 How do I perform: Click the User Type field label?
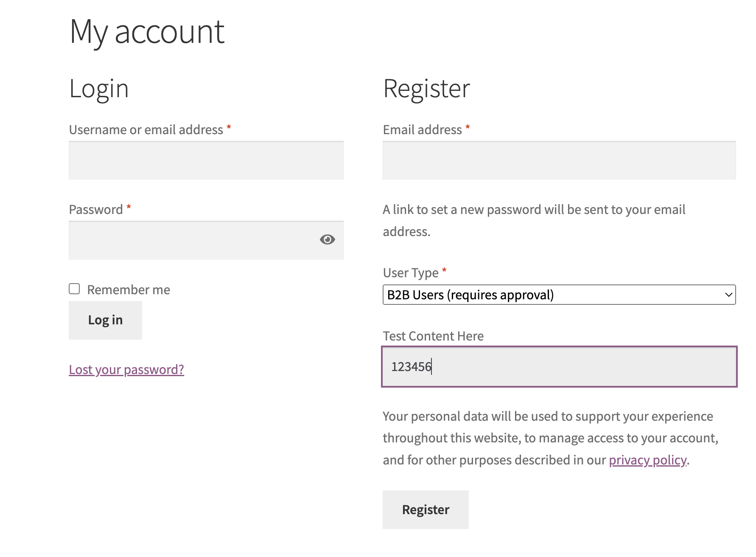pos(411,273)
